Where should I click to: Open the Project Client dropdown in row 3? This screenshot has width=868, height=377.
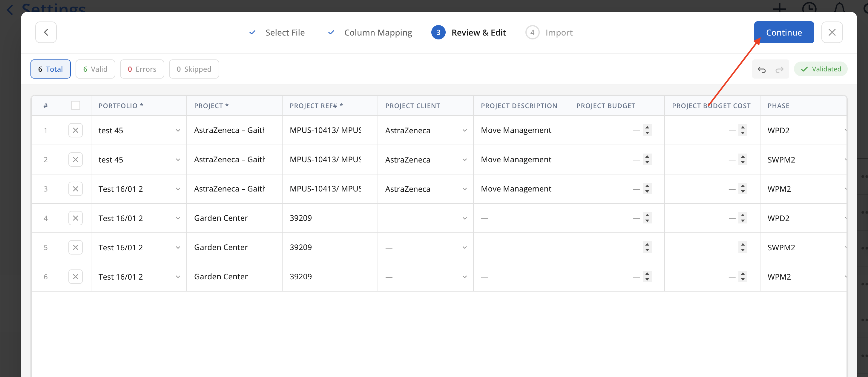click(465, 189)
